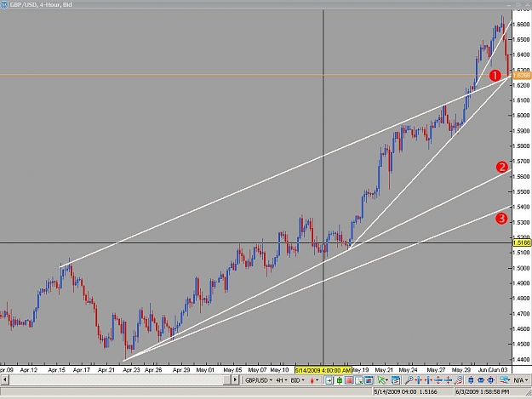This screenshot has width=532, height=399.
Task: Open the N/A dropdown in the toolbar
Action: 521,380
